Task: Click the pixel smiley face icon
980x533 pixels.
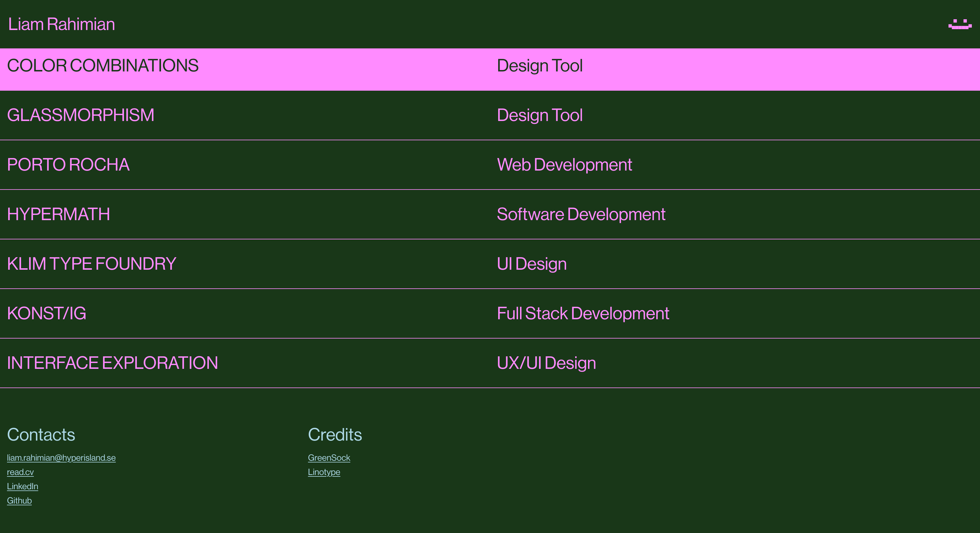Action: point(960,24)
